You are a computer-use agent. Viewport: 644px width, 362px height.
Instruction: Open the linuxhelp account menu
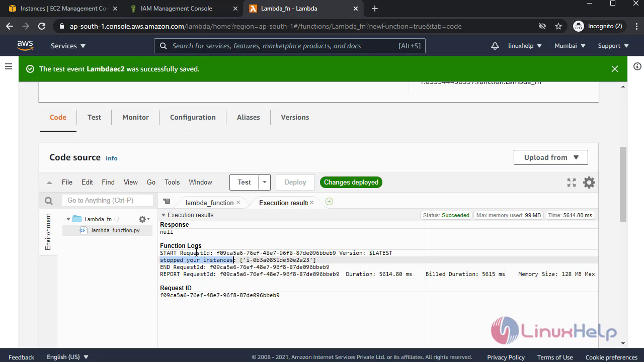point(525,46)
